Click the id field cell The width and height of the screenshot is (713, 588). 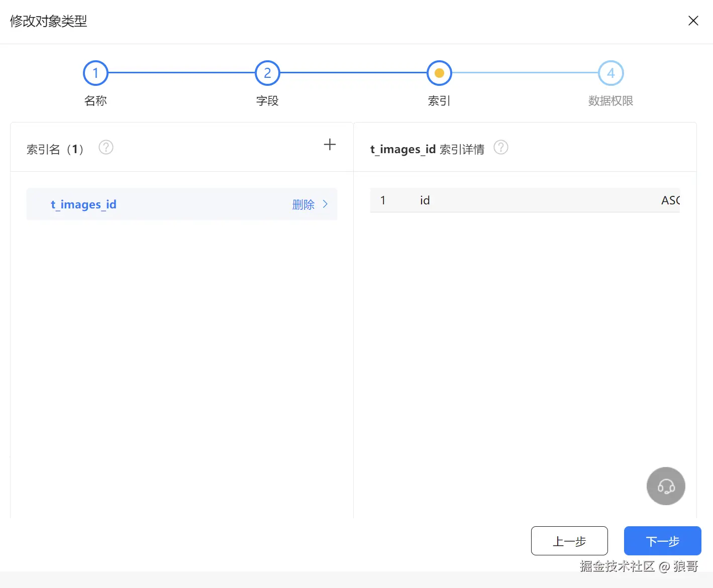coord(425,200)
